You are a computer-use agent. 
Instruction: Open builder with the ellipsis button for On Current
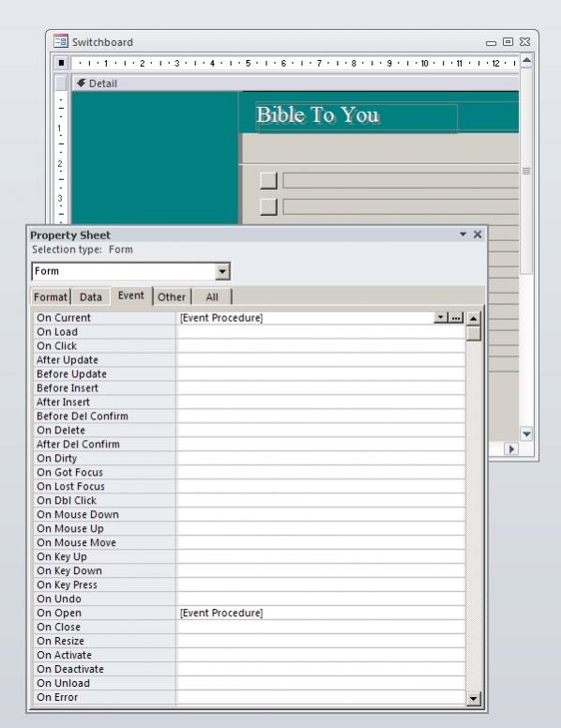457,318
